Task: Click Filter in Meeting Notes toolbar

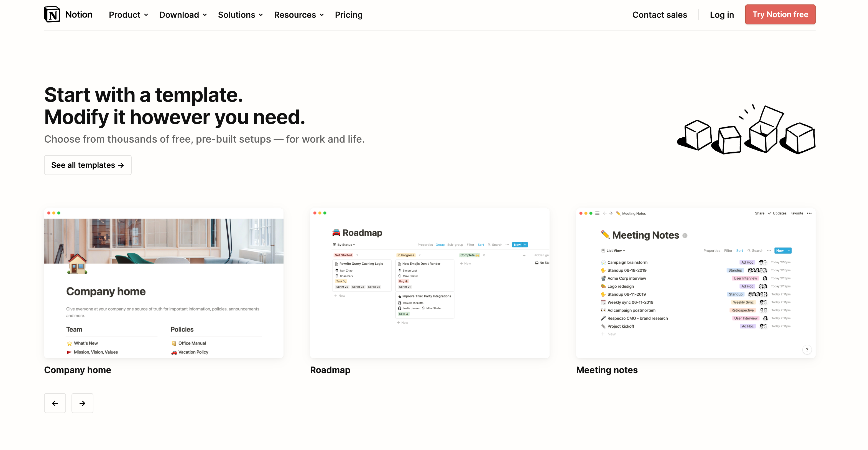Action: coord(728,250)
